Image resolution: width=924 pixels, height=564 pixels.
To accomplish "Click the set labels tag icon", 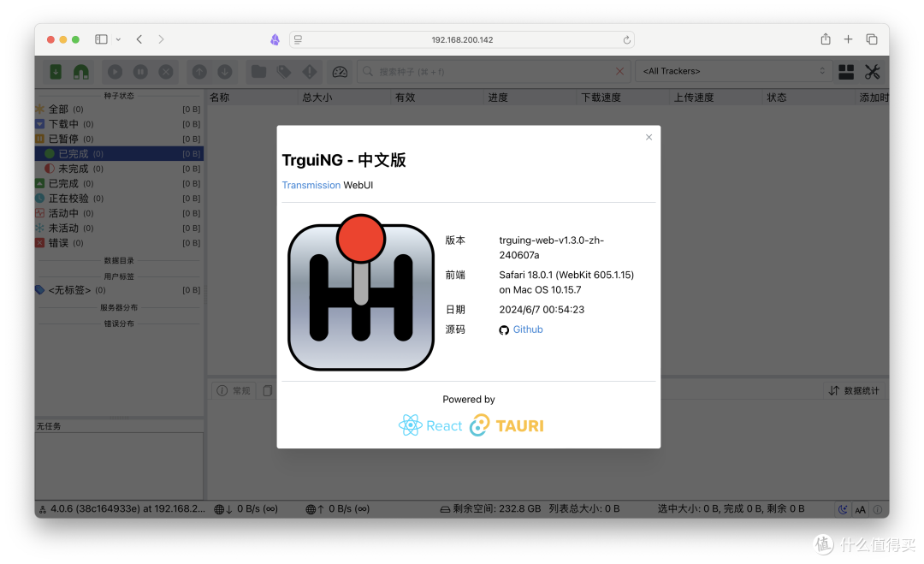I will pyautogui.click(x=284, y=72).
